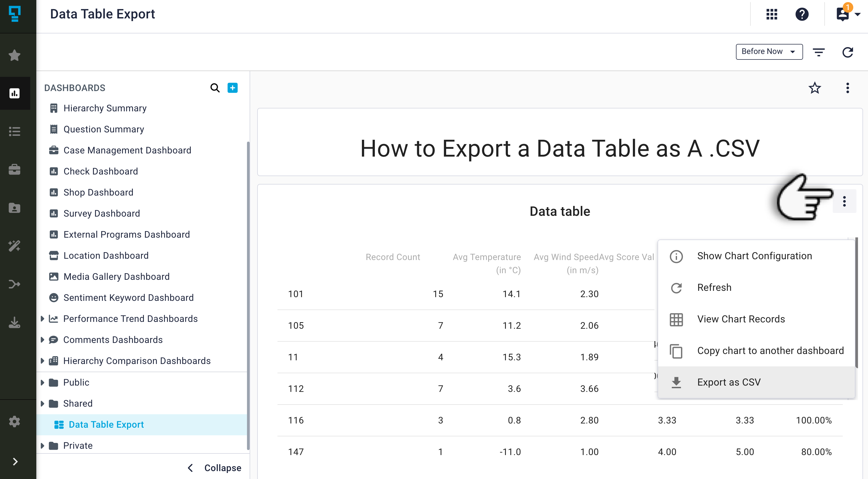Open Location Dashboard
The image size is (868, 479).
point(106,256)
